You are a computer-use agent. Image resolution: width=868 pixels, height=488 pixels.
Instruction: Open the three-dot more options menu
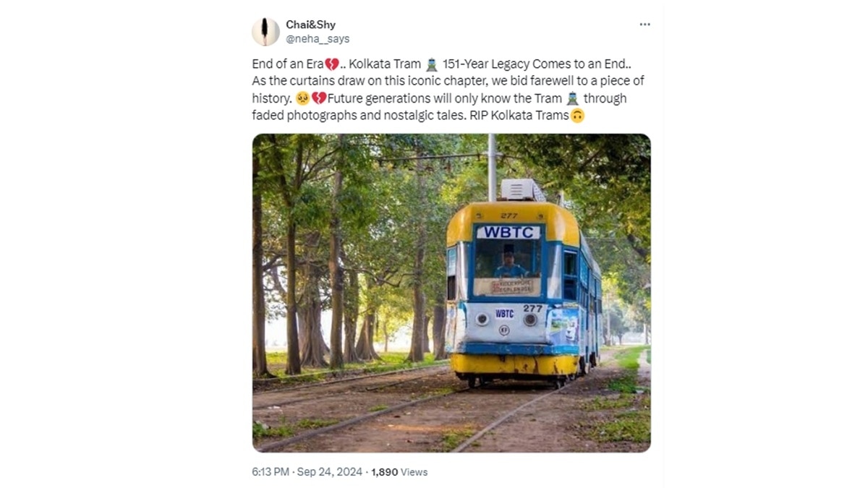(644, 25)
